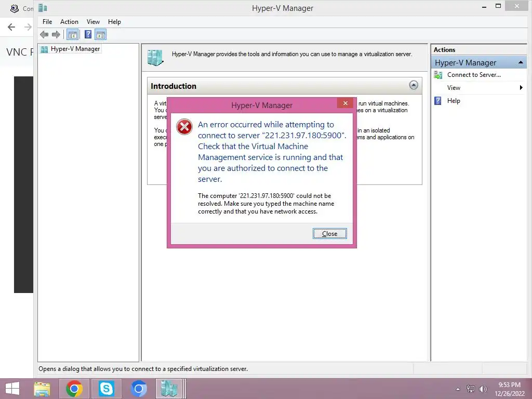The image size is (532, 399).
Task: Click the 'could not be resolved' error message
Action: (266, 204)
